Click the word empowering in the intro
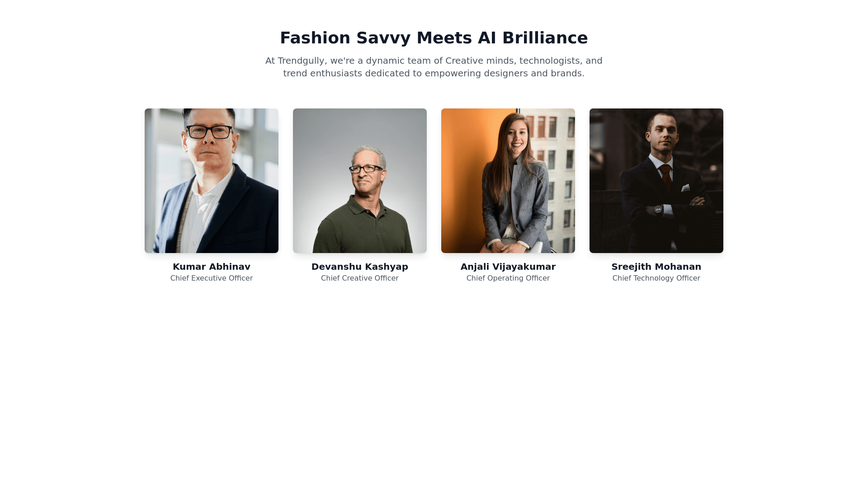This screenshot has width=868, height=488. (453, 73)
